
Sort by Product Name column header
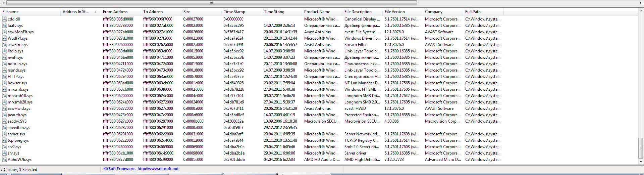tap(322, 12)
